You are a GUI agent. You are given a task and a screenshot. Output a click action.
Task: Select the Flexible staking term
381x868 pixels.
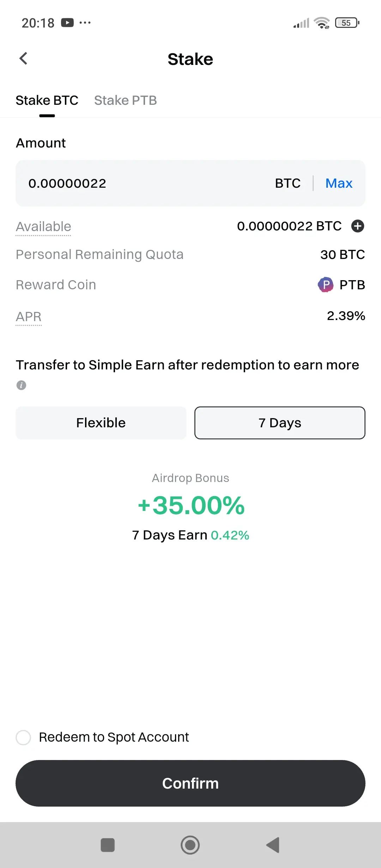pos(101,423)
